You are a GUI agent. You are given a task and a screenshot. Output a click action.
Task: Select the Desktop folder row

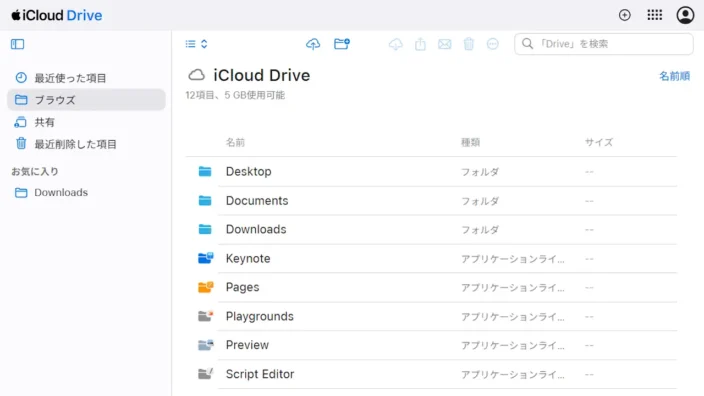coord(431,172)
